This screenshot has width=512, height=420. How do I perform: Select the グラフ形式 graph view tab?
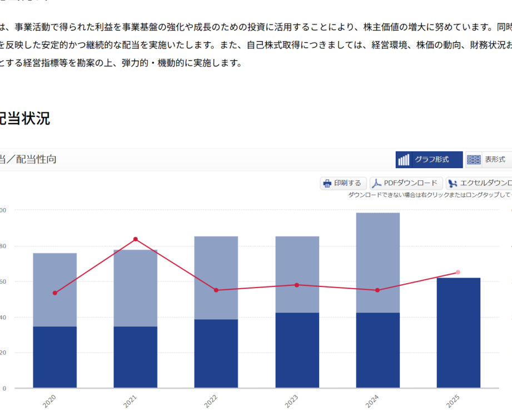pyautogui.click(x=431, y=160)
